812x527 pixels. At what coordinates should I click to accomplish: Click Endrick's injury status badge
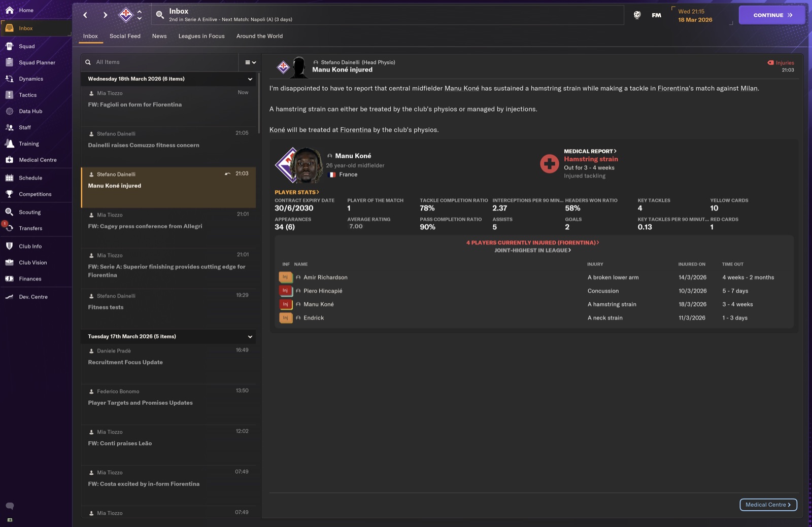[285, 318]
